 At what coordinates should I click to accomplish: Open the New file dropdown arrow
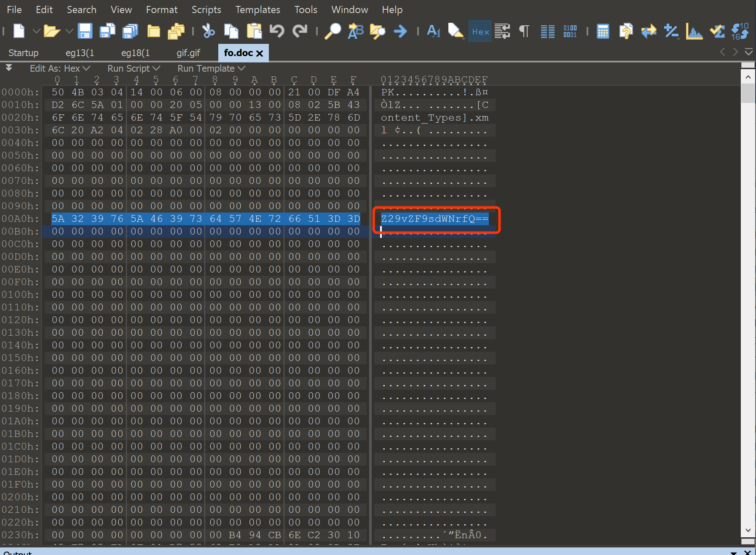pyautogui.click(x=37, y=31)
